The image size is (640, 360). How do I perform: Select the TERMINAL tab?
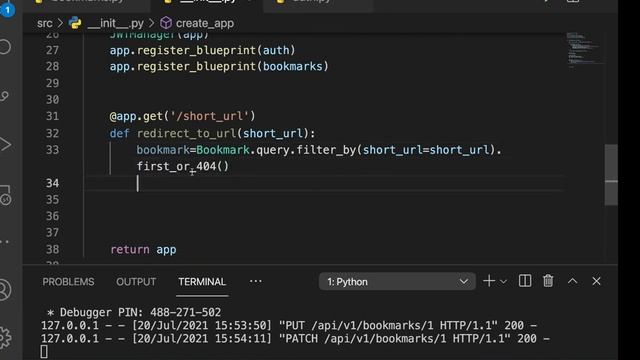(202, 282)
